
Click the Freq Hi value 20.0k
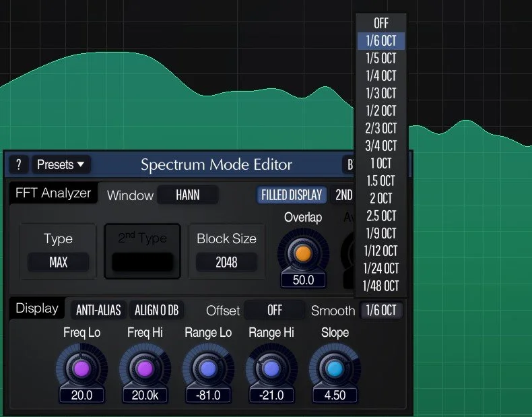(145, 395)
